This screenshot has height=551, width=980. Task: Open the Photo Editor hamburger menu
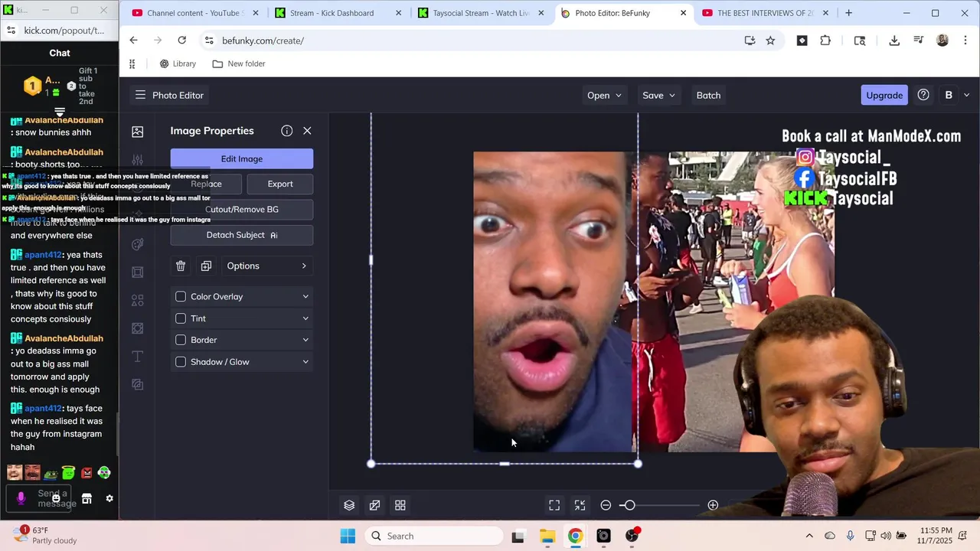click(140, 95)
